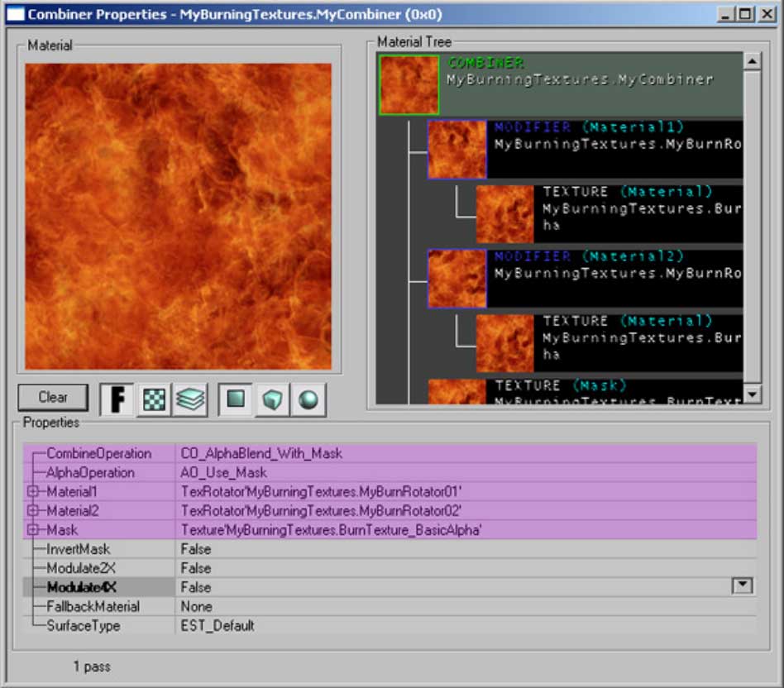Select the flat plane preview shape icon
This screenshot has height=688, width=784.
pos(237,398)
